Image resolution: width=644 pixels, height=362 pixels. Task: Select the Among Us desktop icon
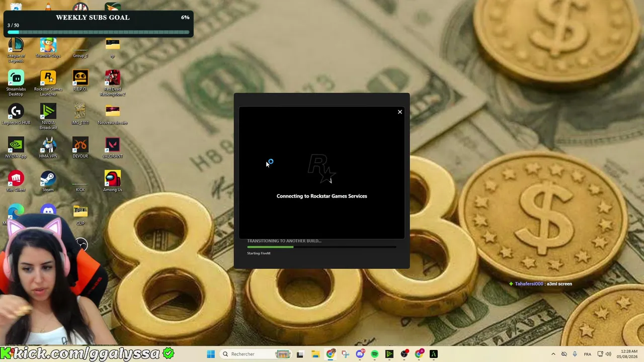(x=113, y=182)
